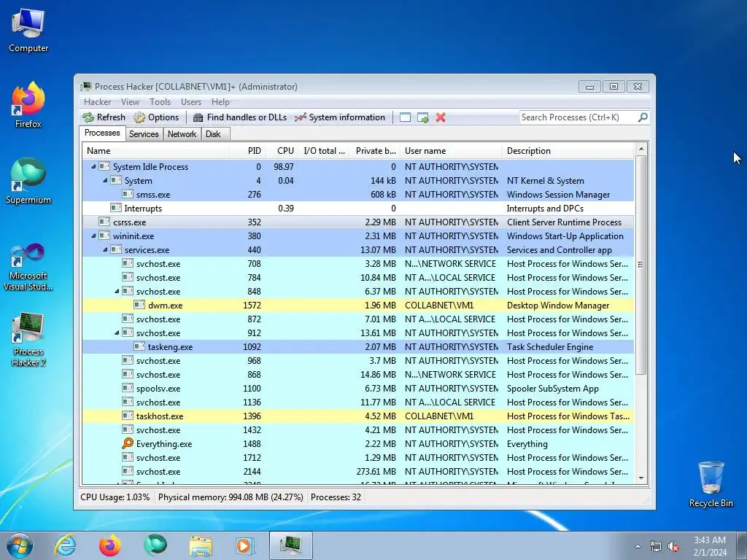Screen dimensions: 747x560
Task: Click the Windows Media Player taskbar icon
Action: coord(244,545)
